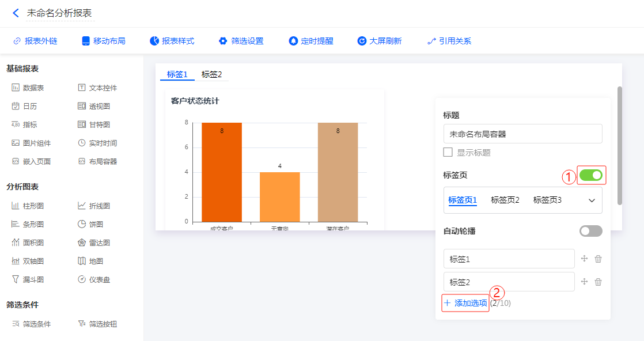Click the 未命名布局容器 title input field
The width and height of the screenshot is (644, 341).
tap(522, 134)
